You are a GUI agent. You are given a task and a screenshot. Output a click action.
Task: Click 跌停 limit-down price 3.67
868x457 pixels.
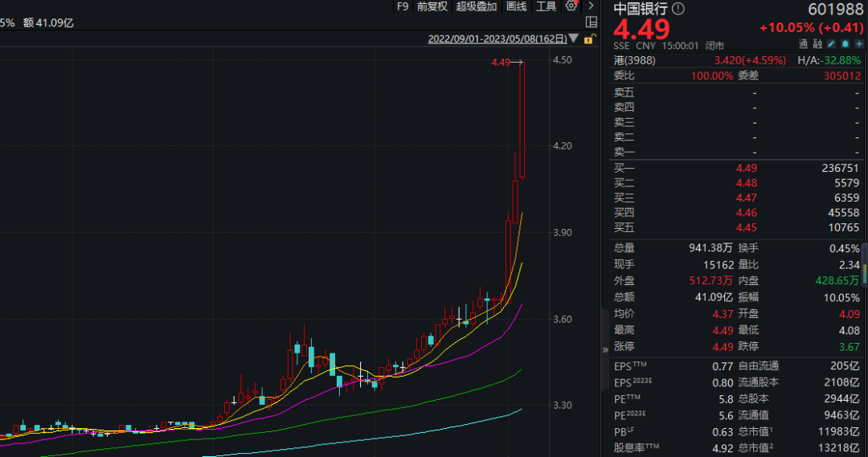tap(850, 347)
